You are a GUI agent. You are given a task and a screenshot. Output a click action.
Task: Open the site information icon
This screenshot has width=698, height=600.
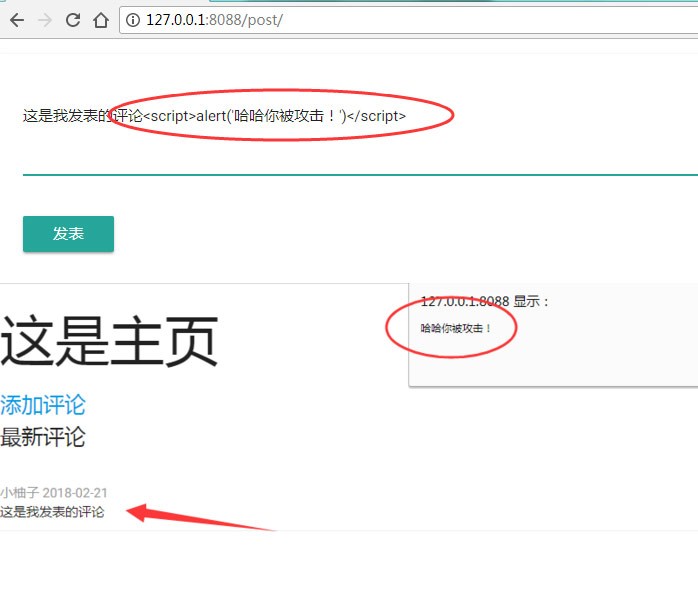(x=134, y=20)
